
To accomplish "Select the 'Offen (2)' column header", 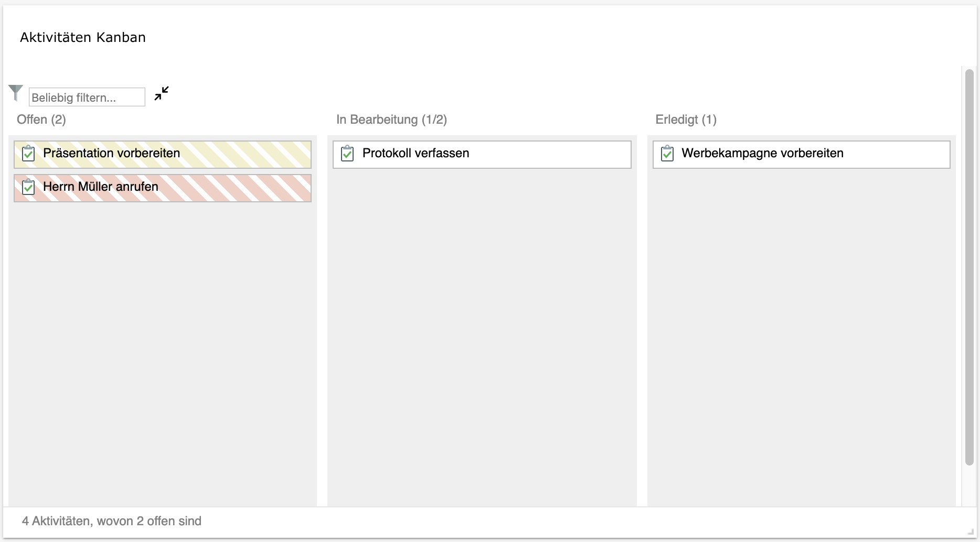I will (x=41, y=120).
